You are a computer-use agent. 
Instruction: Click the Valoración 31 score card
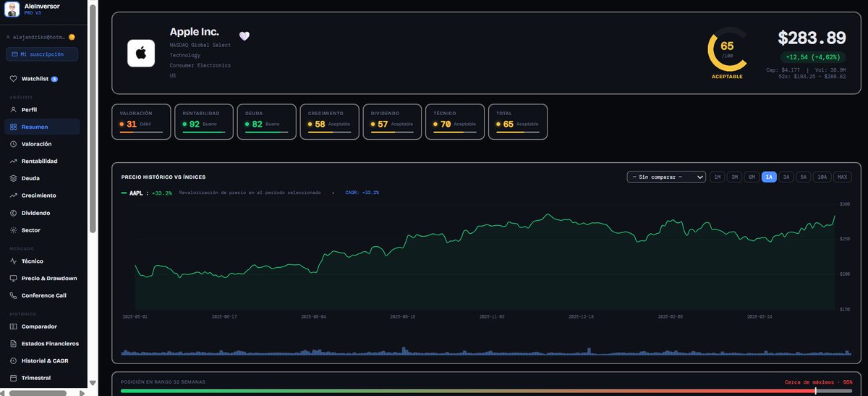[142, 120]
